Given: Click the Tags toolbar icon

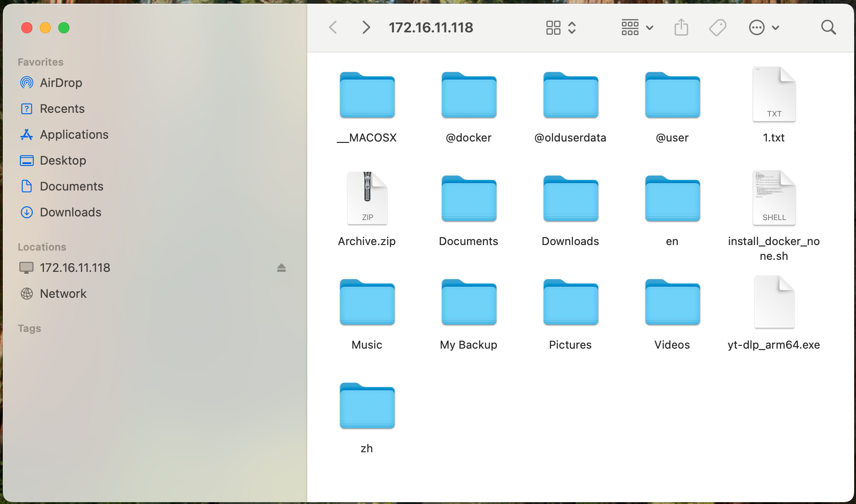Looking at the screenshot, I should coord(717,28).
